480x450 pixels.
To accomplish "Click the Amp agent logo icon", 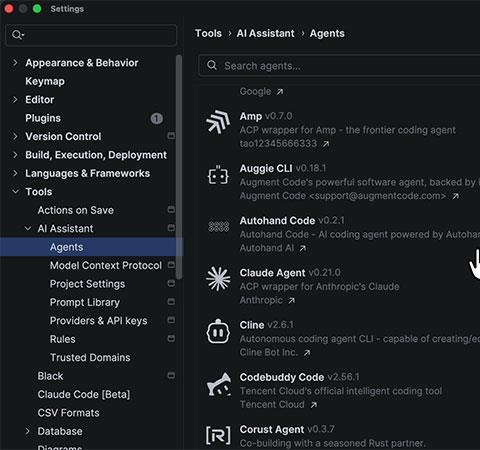I will click(218, 122).
